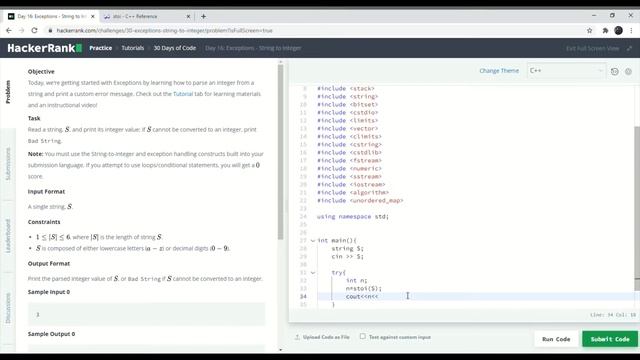Click the #include <algorithm> line

353,193
